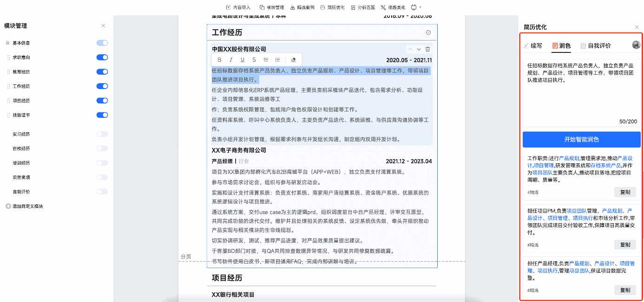Clear formatting with the eraser icon
The width and height of the screenshot is (644, 302).
(292, 59)
